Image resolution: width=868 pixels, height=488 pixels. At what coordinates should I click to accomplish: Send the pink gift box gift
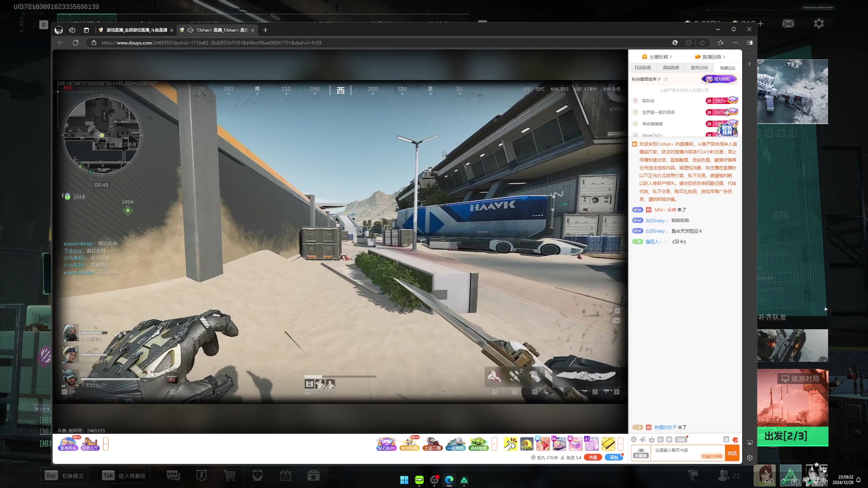pyautogui.click(x=576, y=444)
